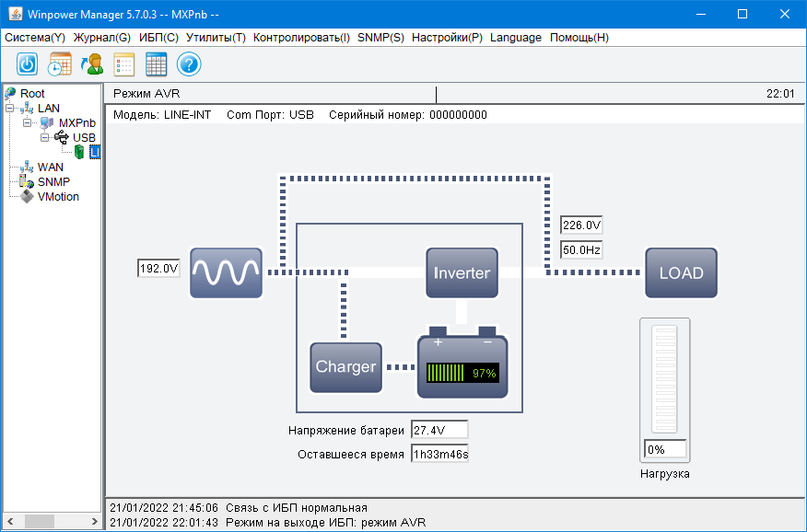Collapse the USB tree node
Image resolution: width=807 pixels, height=532 pixels.
point(45,138)
